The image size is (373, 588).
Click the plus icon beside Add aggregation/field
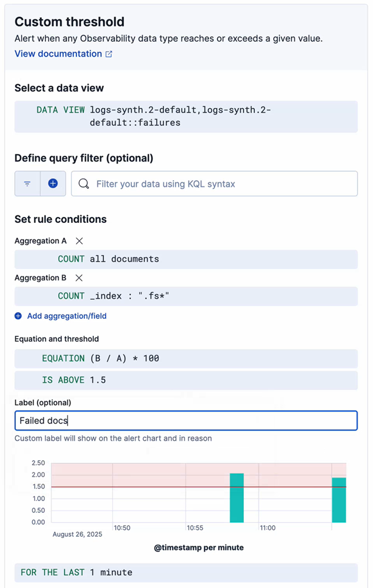[x=18, y=316]
